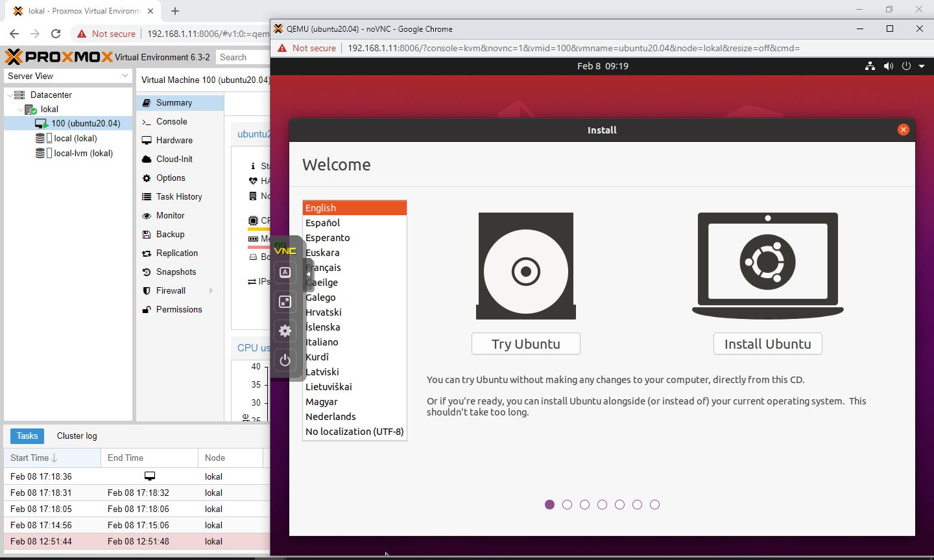The width and height of the screenshot is (934, 560).
Task: Collapse lokal node tree expander
Action: [x=20, y=110]
